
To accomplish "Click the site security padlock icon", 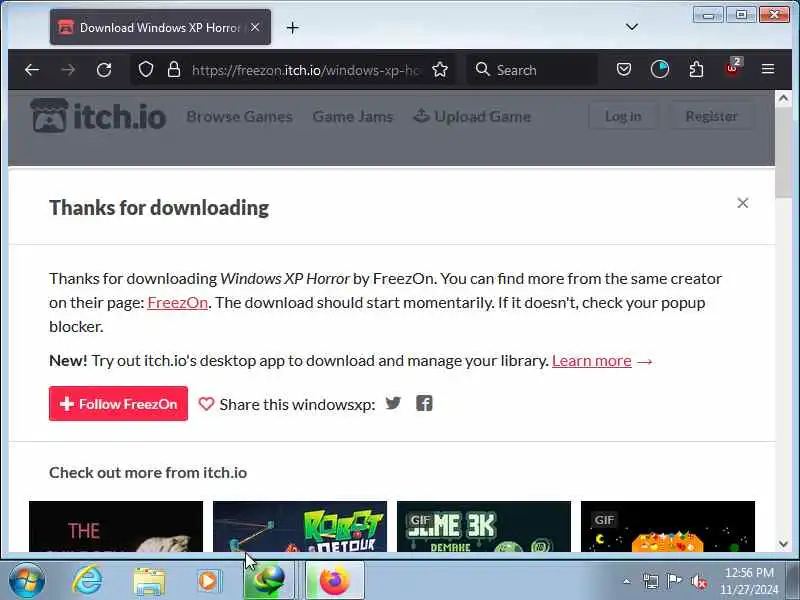I will (x=174, y=69).
